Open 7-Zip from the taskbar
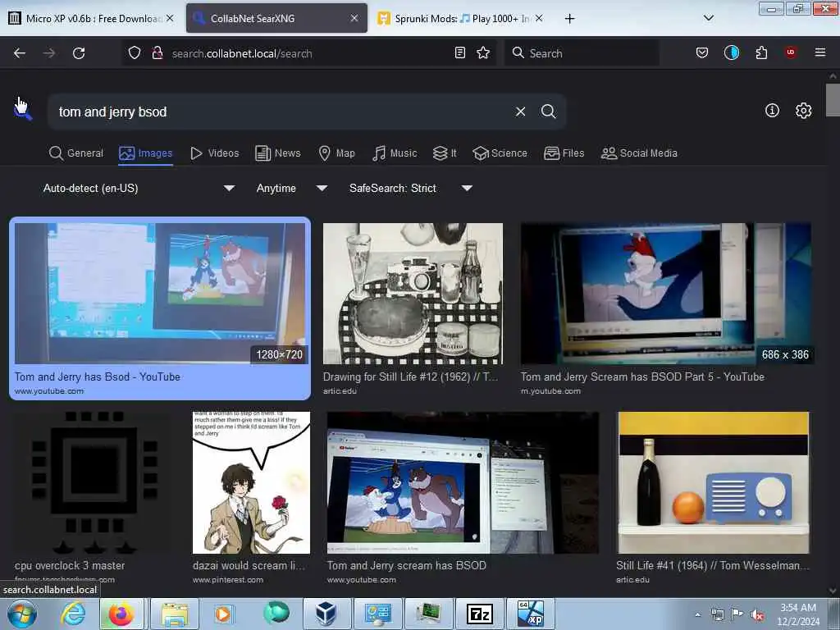Image resolution: width=840 pixels, height=630 pixels. point(479,614)
